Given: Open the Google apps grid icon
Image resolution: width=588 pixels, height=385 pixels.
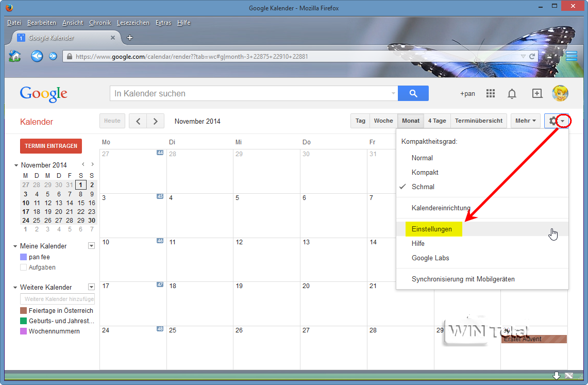Looking at the screenshot, I should 491,93.
